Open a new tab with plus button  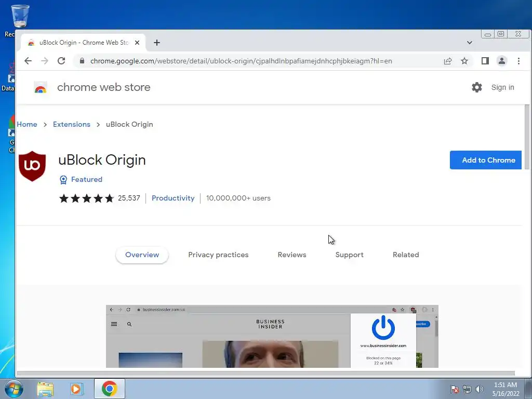(157, 43)
